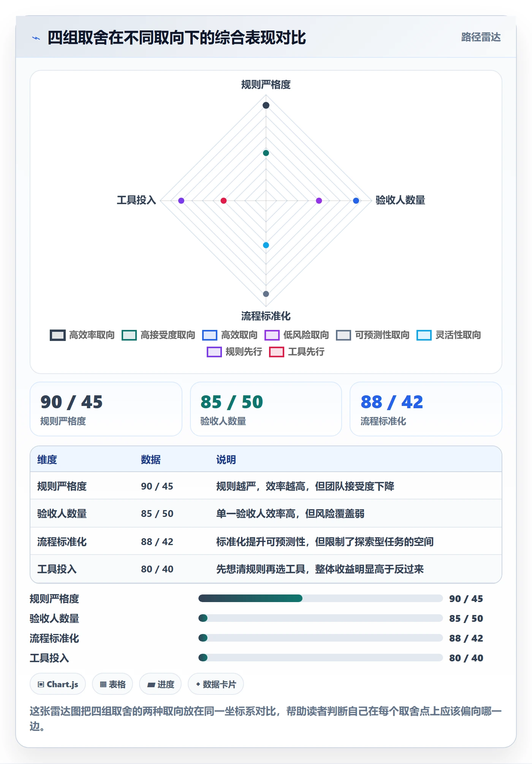The height and width of the screenshot is (764, 532).
Task: Click the lightning icon beside the title
Action: tap(36, 38)
